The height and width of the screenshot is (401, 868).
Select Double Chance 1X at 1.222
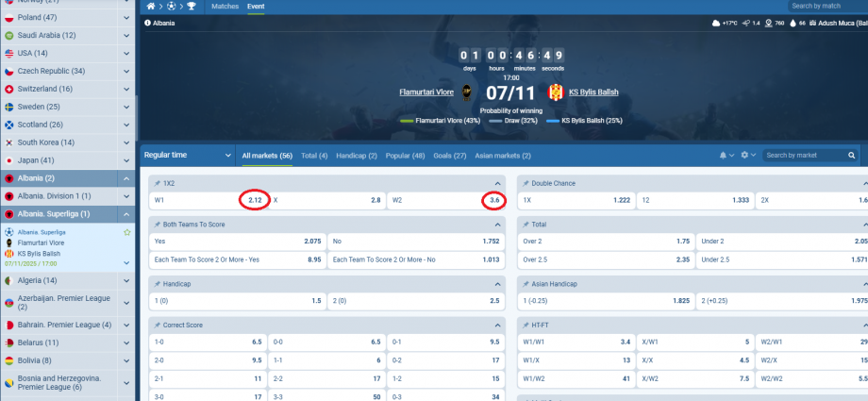(x=576, y=200)
